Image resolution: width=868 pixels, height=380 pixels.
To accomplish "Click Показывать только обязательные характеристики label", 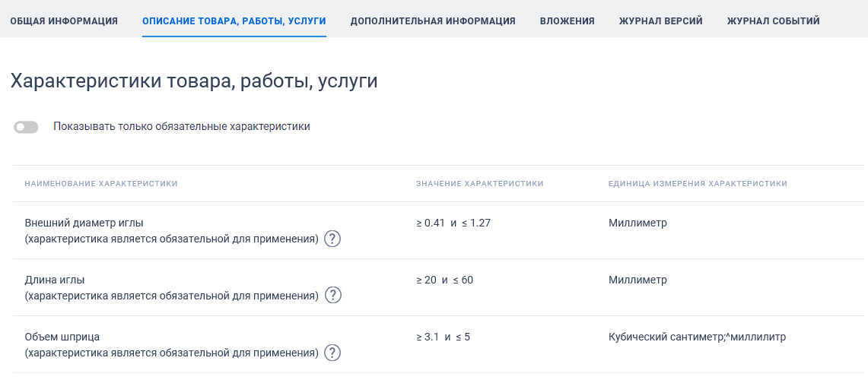I will [182, 127].
